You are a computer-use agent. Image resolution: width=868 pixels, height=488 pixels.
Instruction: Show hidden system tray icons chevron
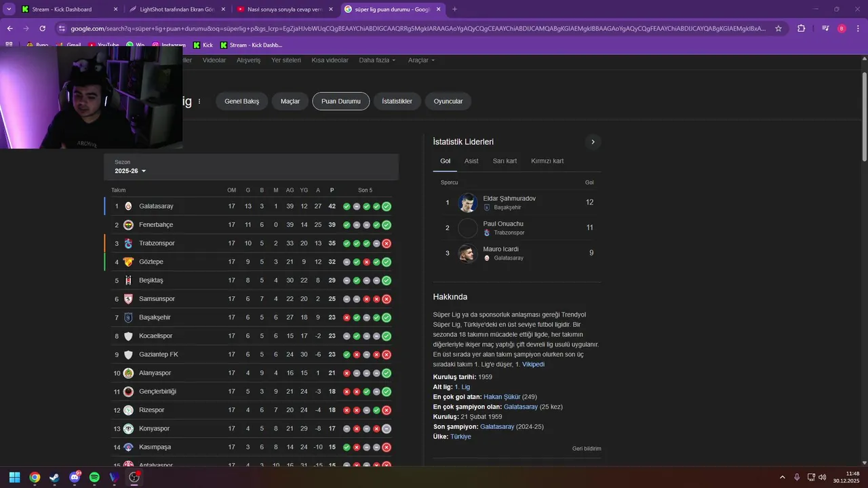pyautogui.click(x=783, y=477)
